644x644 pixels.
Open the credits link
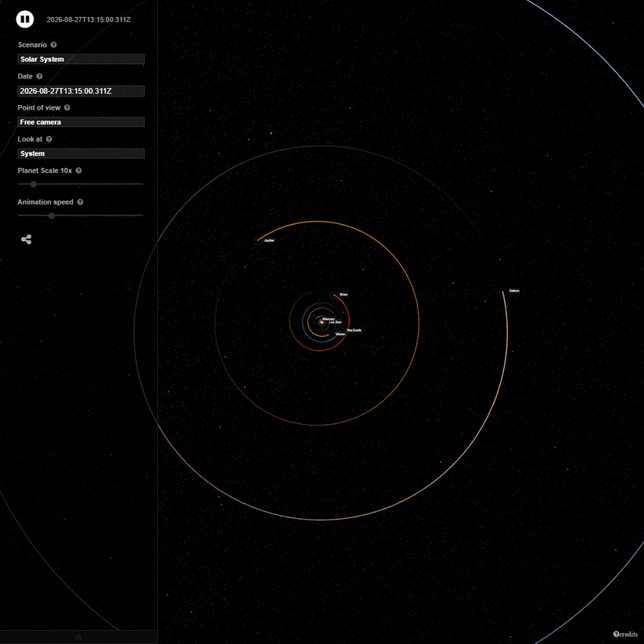coord(630,634)
